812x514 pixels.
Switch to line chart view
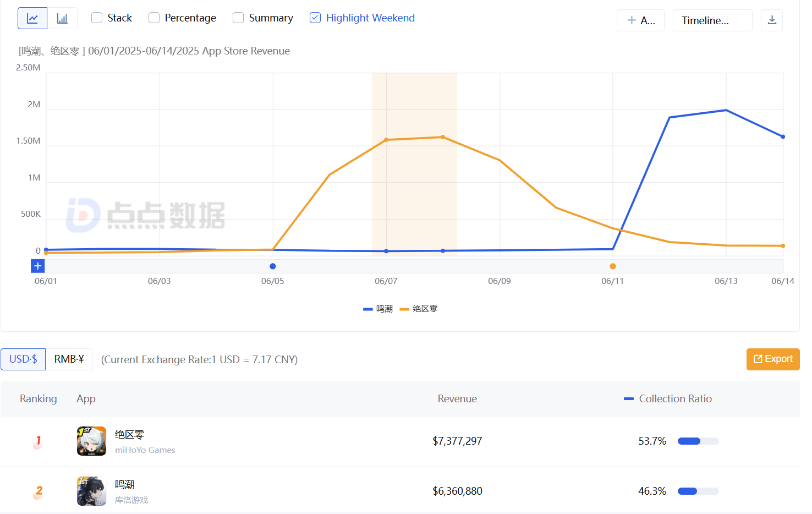click(x=32, y=18)
